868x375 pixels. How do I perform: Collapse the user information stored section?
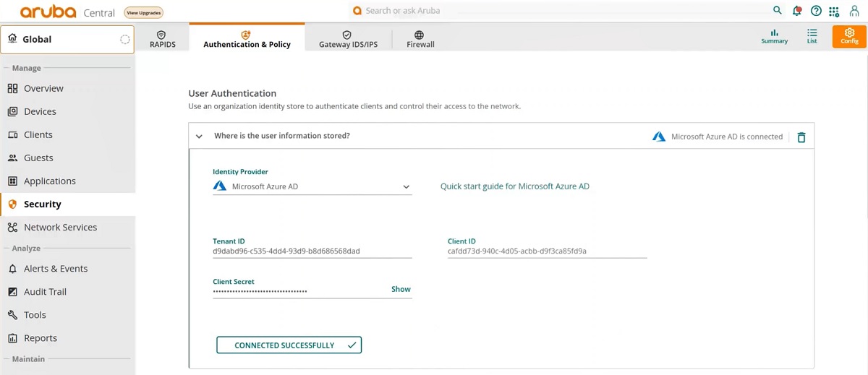click(199, 136)
